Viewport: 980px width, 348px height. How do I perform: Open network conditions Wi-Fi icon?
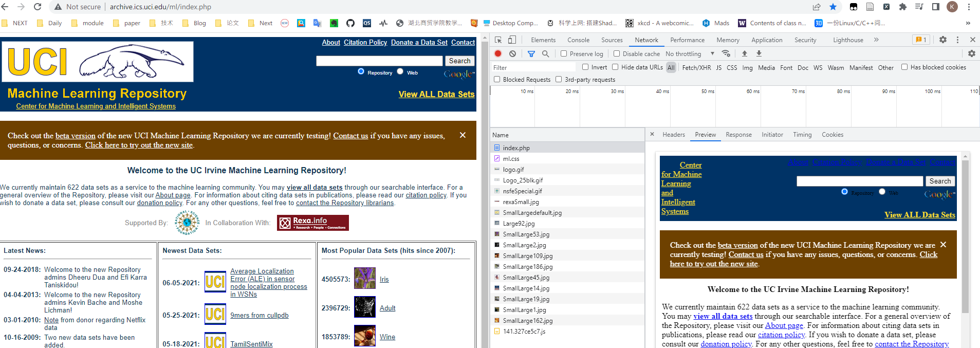(x=726, y=53)
